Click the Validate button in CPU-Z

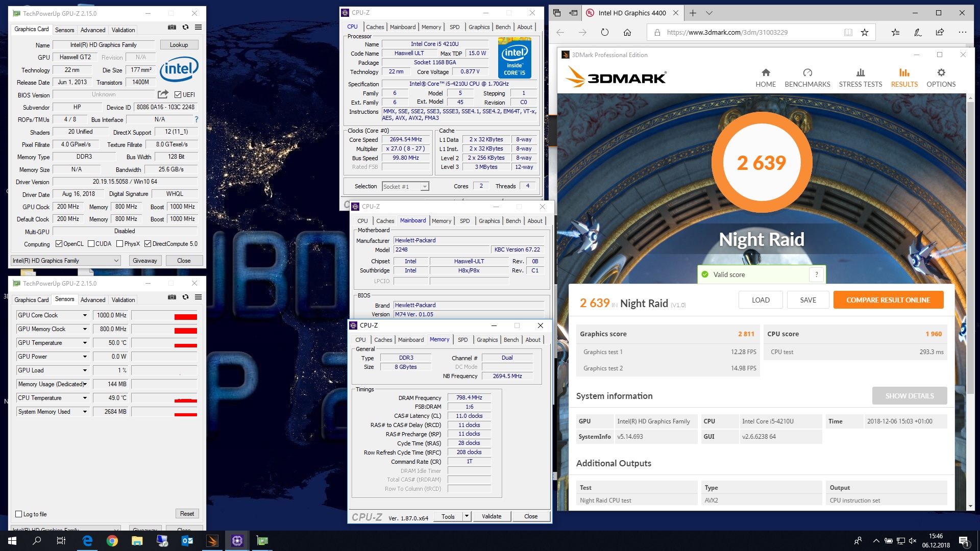(492, 516)
